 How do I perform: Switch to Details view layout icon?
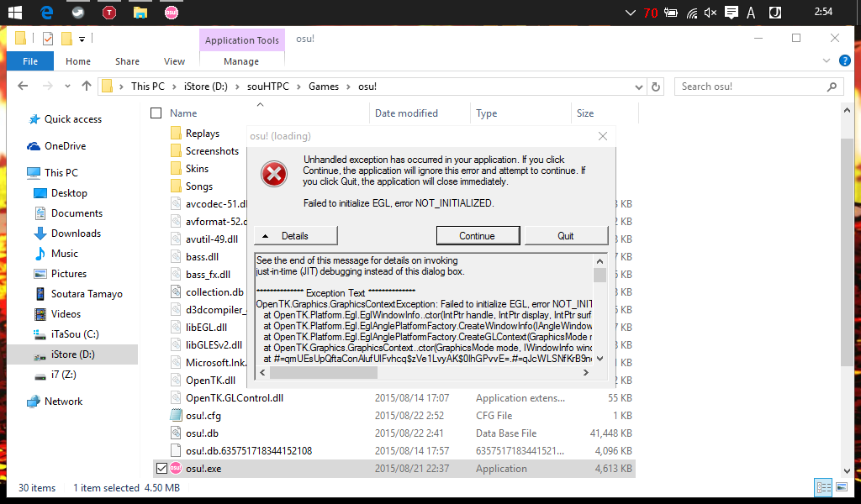pos(824,487)
